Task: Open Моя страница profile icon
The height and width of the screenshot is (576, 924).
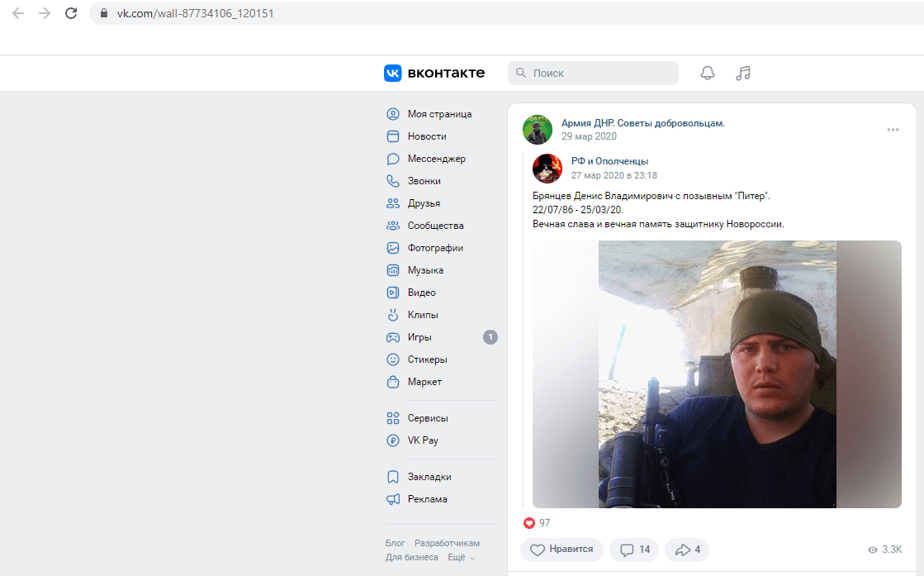Action: tap(393, 114)
